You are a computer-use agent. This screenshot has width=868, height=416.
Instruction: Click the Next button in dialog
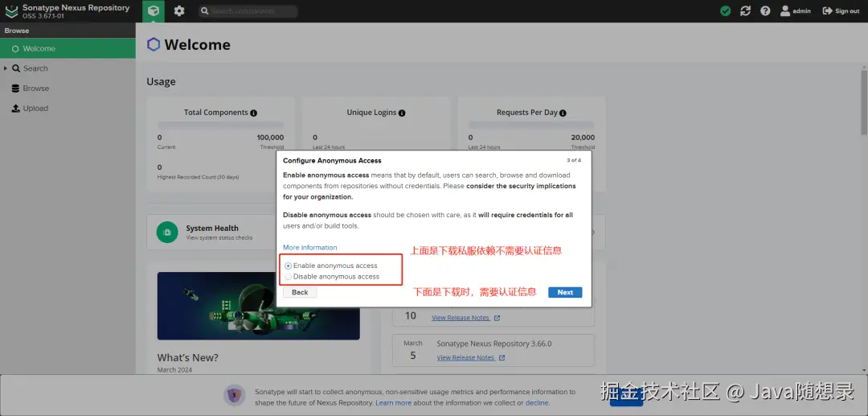[565, 292]
